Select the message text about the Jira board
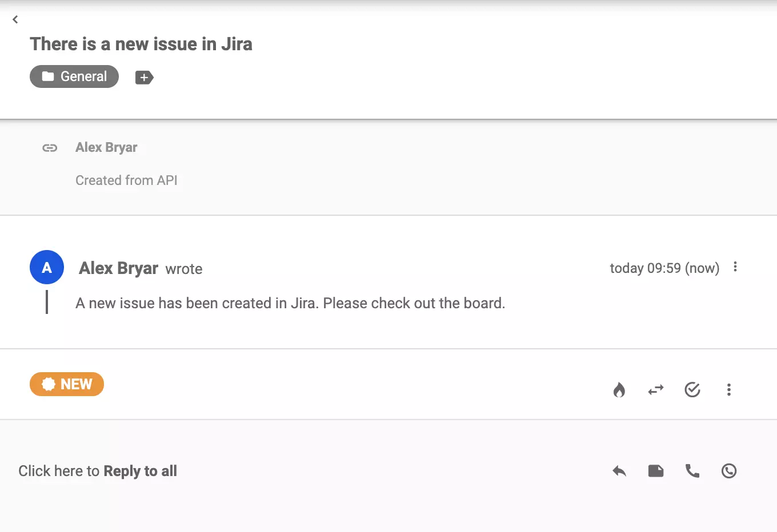The height and width of the screenshot is (532, 777). click(290, 303)
